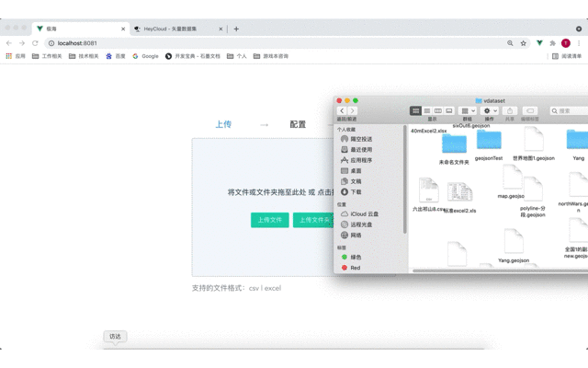Open a new browser tab
The image size is (588, 368).
click(236, 29)
